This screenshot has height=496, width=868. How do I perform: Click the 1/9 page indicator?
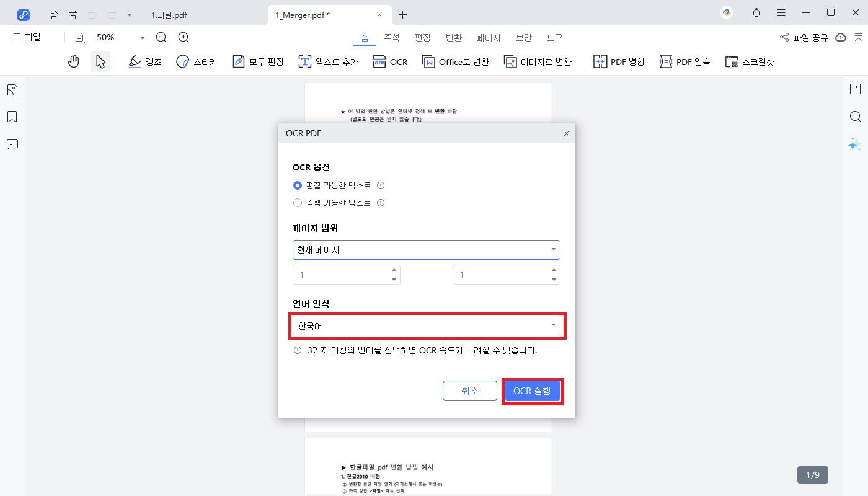tap(813, 475)
